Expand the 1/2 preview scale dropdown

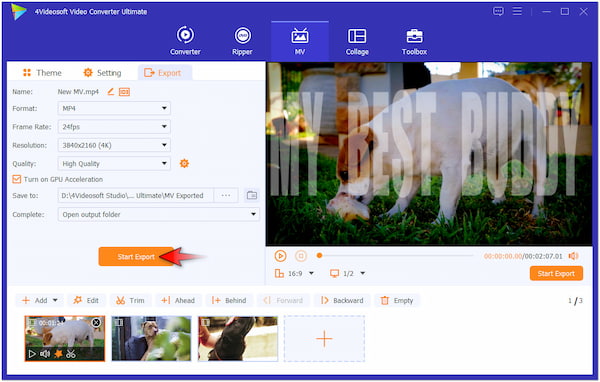coord(363,273)
